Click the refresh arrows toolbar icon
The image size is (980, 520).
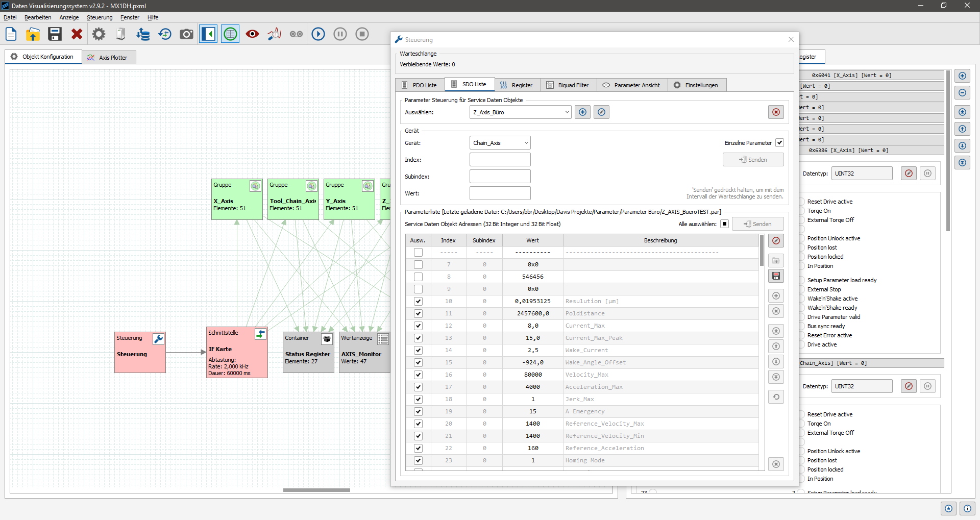164,34
